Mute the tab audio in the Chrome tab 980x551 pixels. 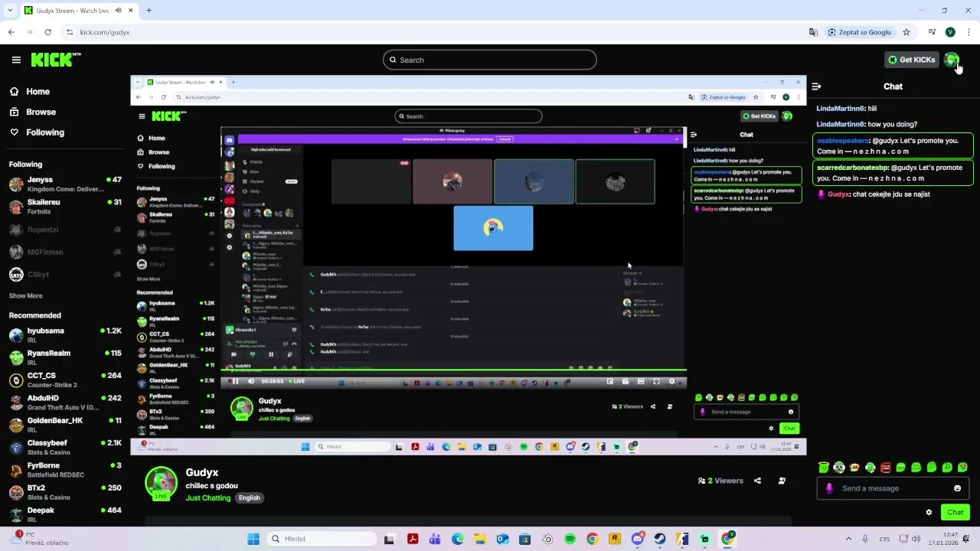(119, 11)
